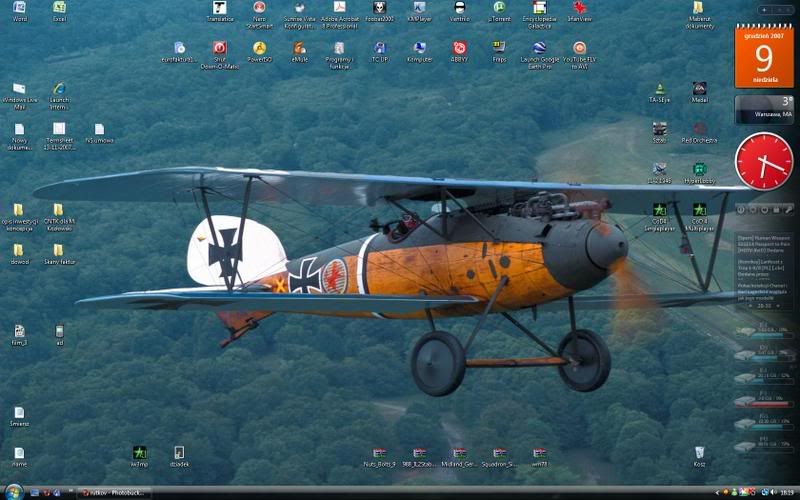Launch the ABBYY shortcut
800x500 pixels.
pos(459,52)
